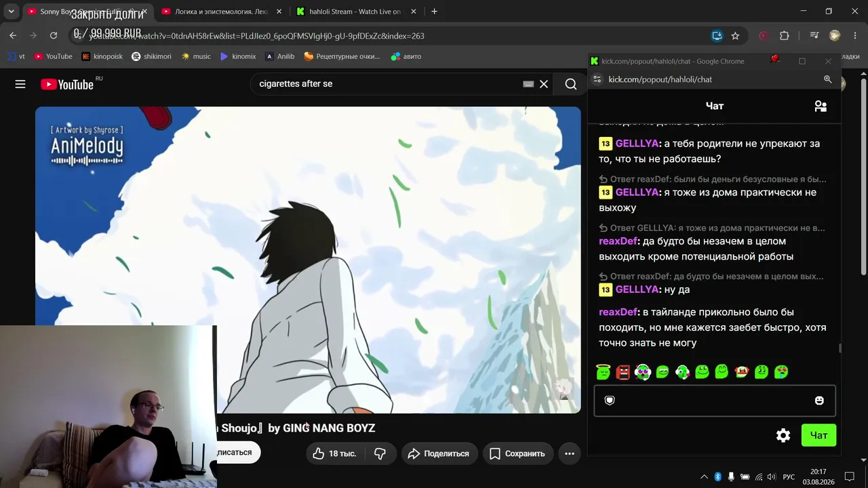Clear the YouTube search query
This screenshot has height=488, width=868.
pyautogui.click(x=544, y=84)
